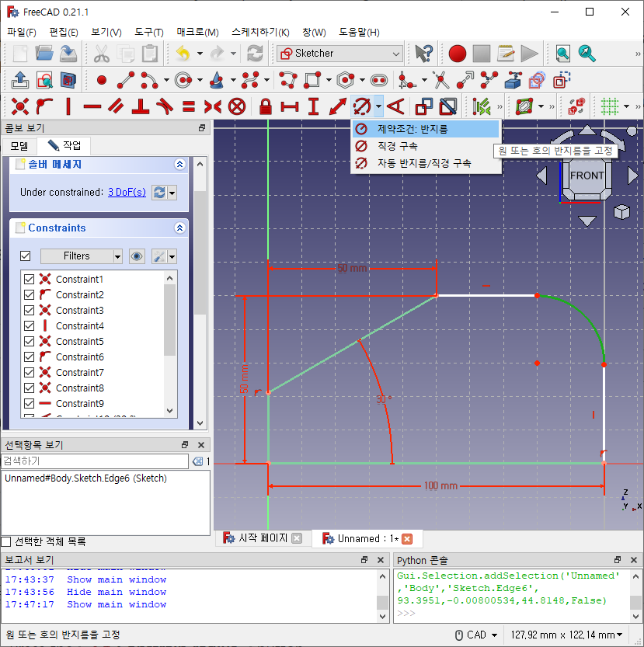Select the create rectangle tool
This screenshot has width=644, height=647.
click(312, 80)
